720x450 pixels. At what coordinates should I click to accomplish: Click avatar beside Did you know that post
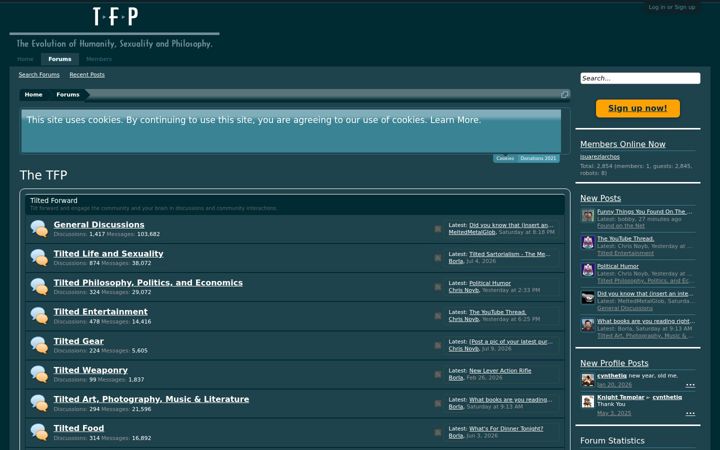[588, 298]
